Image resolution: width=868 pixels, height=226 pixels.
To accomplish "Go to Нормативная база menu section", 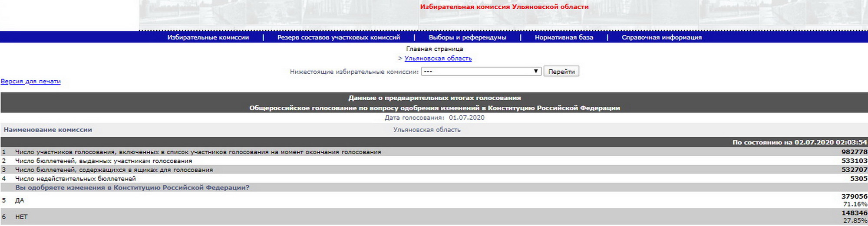I will pos(564,37).
